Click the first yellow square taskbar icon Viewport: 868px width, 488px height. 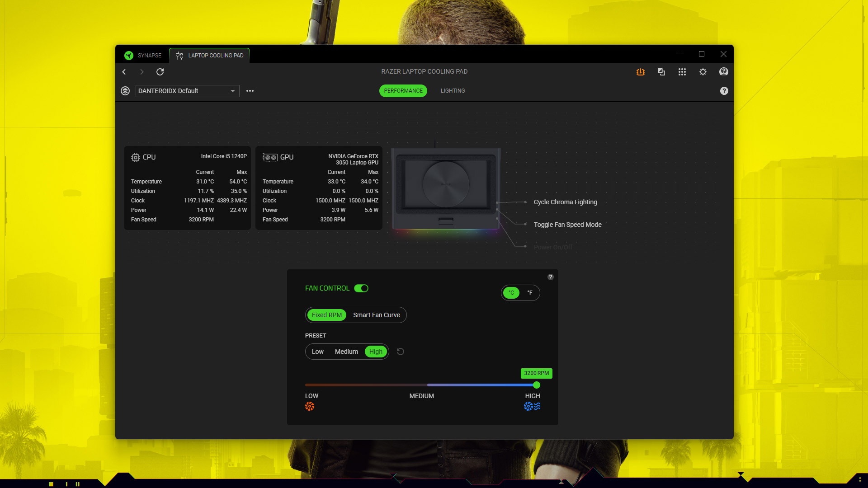[x=51, y=484]
